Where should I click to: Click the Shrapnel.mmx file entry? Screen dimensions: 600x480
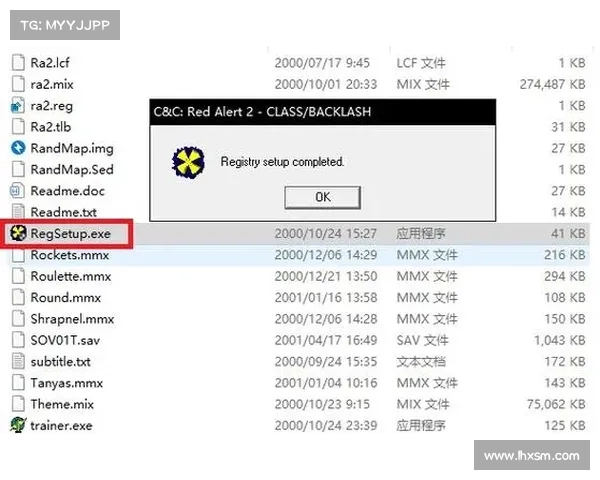(x=71, y=319)
